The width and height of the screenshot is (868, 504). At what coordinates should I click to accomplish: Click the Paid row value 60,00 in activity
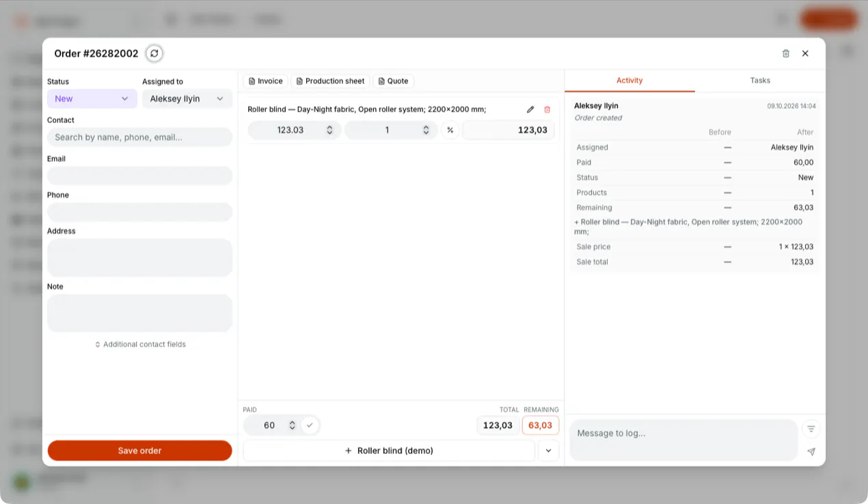(803, 163)
